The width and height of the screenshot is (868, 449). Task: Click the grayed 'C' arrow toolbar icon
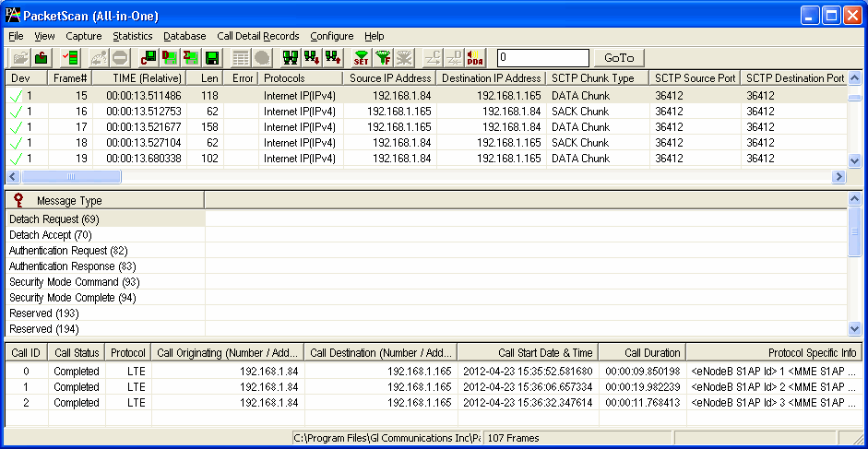pyautogui.click(x=433, y=57)
